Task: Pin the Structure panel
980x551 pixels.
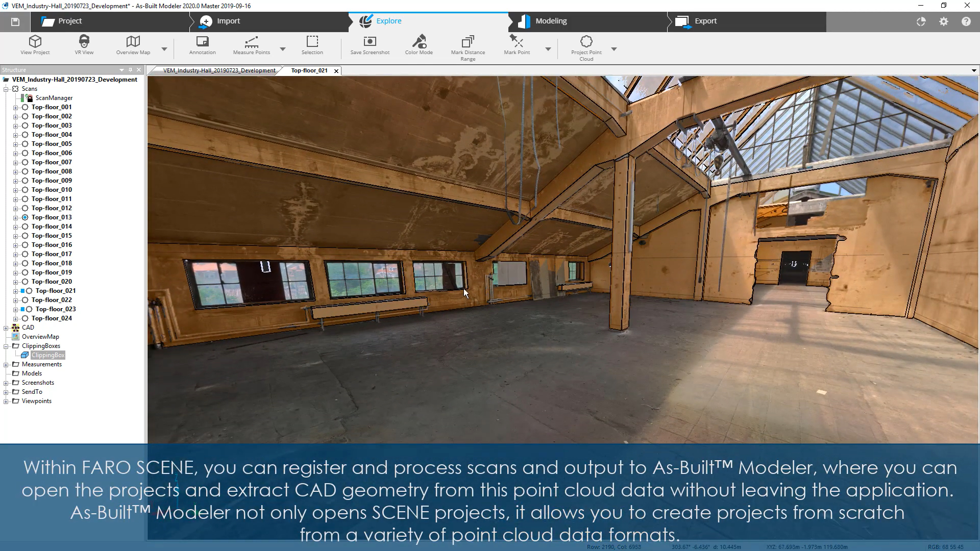Action: [130, 70]
